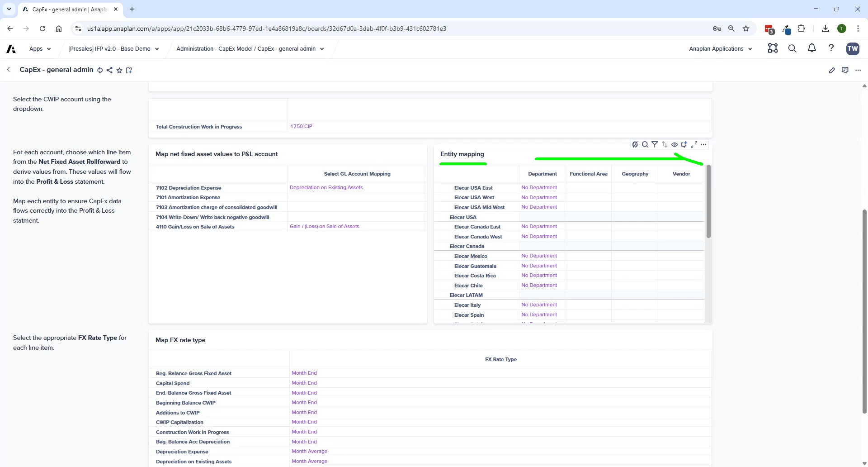Open the filter options on Entity mapping

click(x=655, y=144)
